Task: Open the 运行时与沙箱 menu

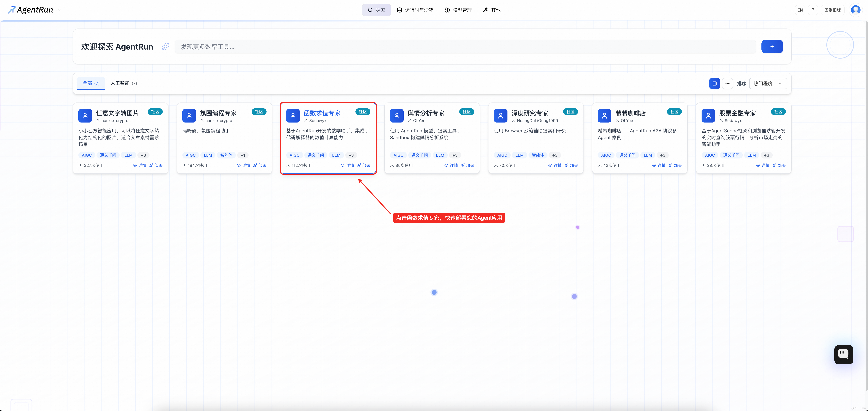Action: (x=415, y=10)
